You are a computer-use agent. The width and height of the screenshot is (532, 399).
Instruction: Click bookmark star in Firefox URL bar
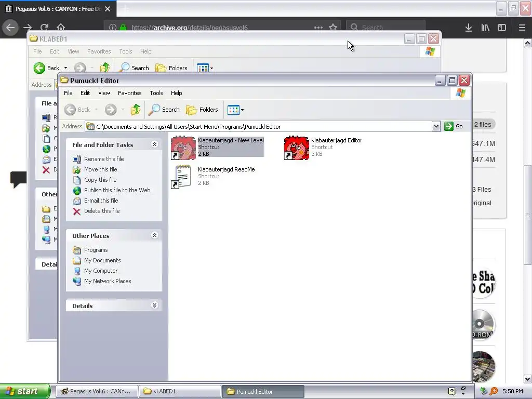(333, 28)
